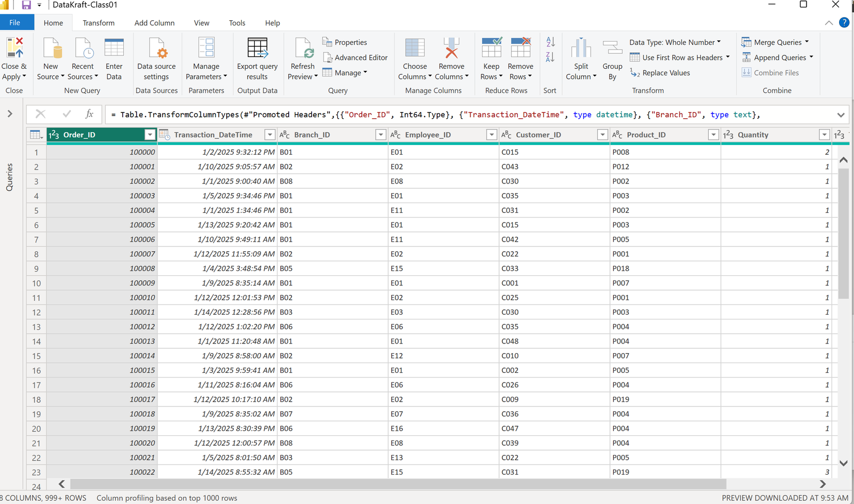
Task: Click the Save icon in title bar
Action: pyautogui.click(x=26, y=5)
